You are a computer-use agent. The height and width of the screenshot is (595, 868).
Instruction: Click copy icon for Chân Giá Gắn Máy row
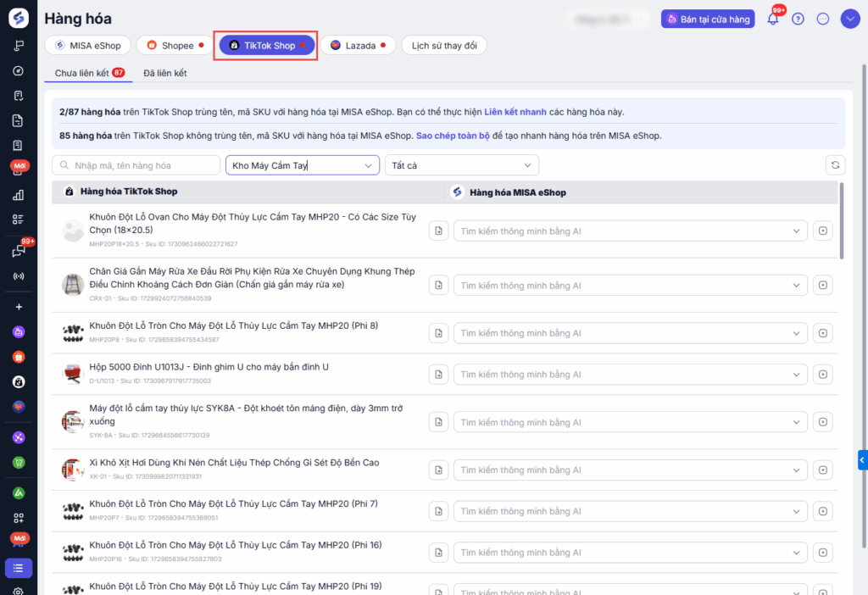438,285
